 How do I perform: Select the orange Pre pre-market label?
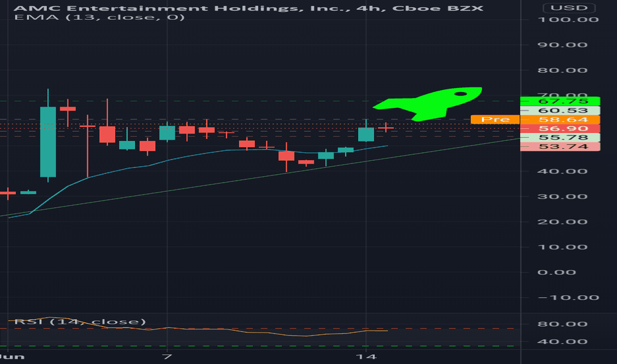(x=495, y=119)
